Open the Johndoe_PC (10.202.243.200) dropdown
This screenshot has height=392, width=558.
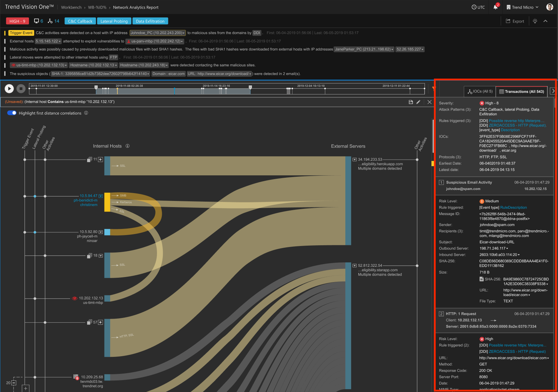coord(183,33)
